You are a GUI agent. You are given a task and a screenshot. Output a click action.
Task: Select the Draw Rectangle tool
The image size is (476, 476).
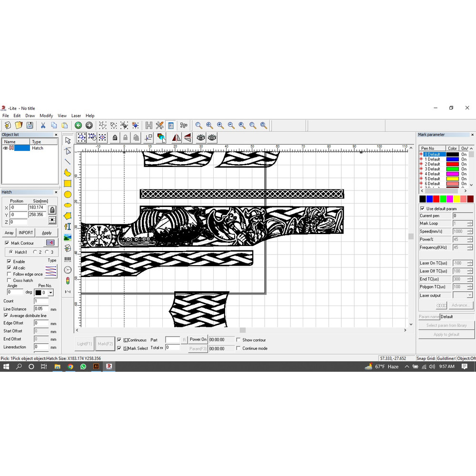pyautogui.click(x=68, y=183)
